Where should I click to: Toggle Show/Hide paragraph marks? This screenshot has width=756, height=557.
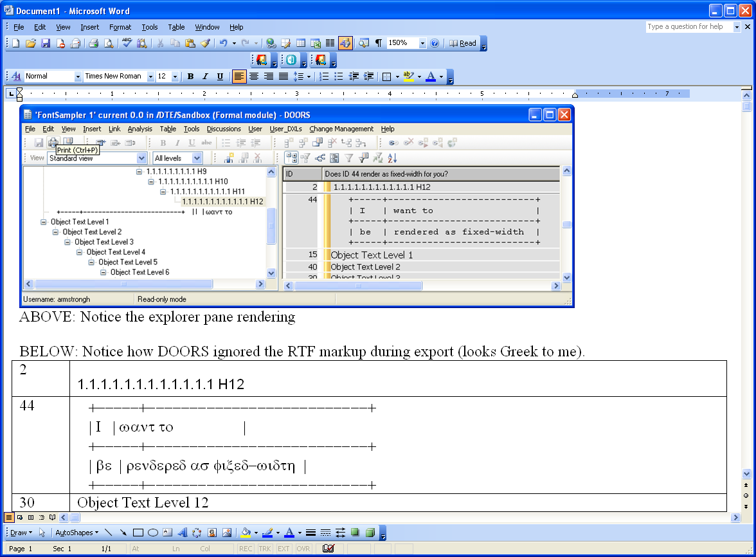[379, 43]
